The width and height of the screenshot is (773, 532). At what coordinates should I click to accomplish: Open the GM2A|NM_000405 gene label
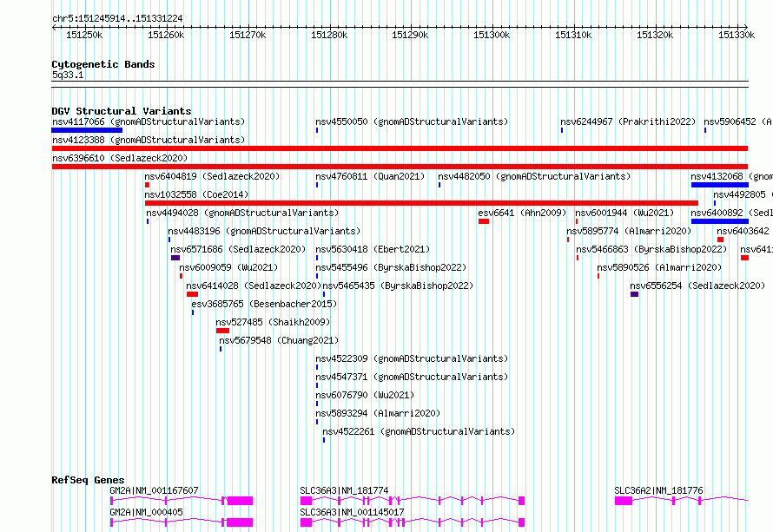pos(147,512)
